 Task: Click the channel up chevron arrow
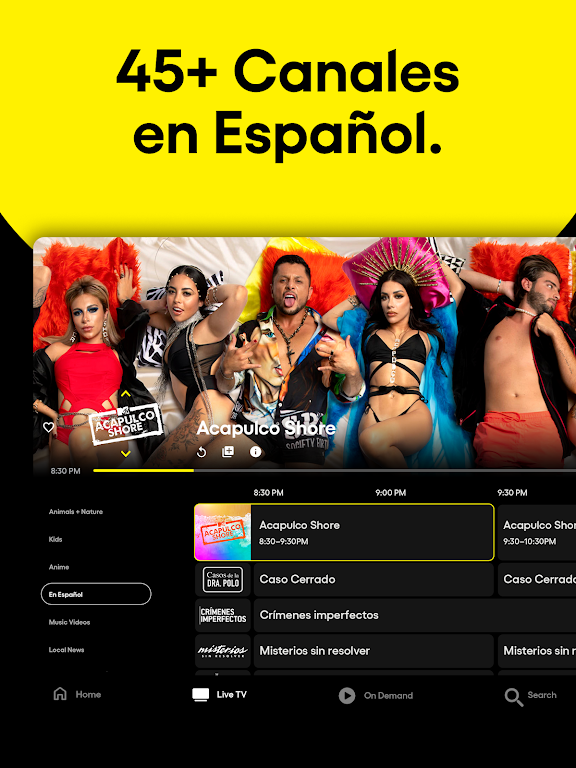(126, 394)
